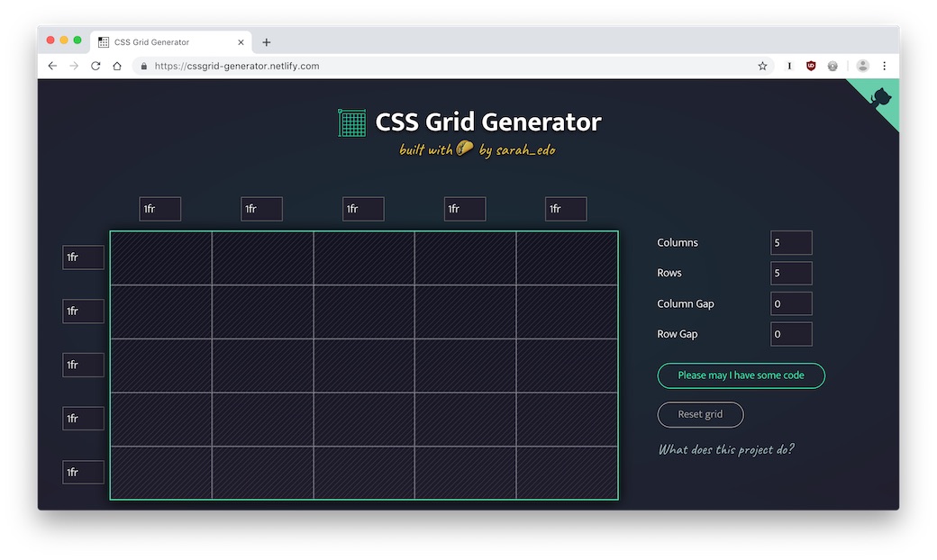The height and width of the screenshot is (560, 937).
Task: Edit the fifth row 1fr field
Action: tap(83, 473)
